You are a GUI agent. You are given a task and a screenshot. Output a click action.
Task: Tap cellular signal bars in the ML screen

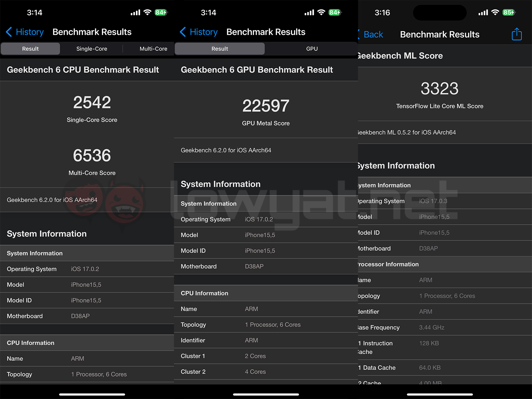click(483, 13)
